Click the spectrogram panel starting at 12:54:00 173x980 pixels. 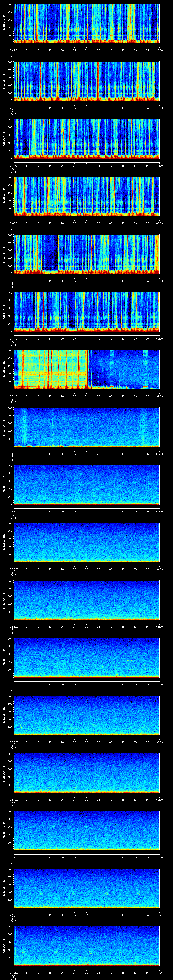[x=86, y=600]
